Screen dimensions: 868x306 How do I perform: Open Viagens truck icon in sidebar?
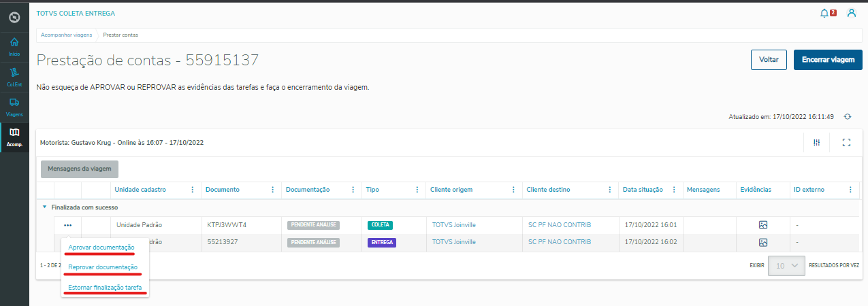[14, 106]
